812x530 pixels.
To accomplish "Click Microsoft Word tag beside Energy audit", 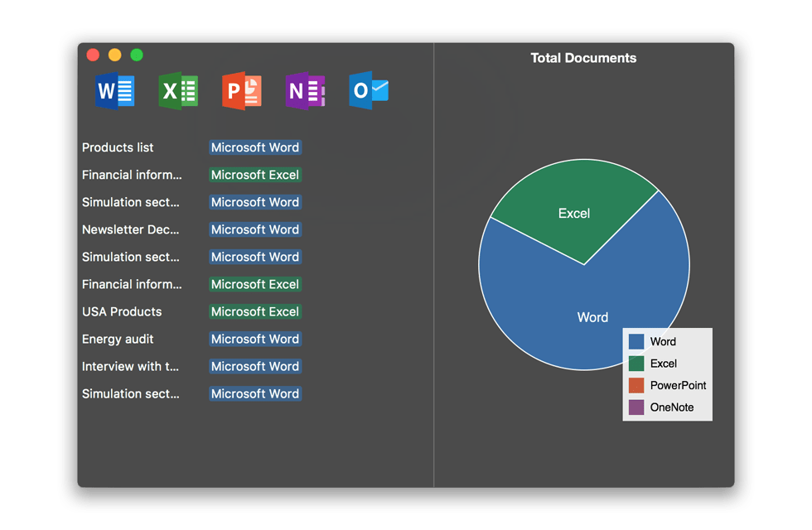I will 255,339.
